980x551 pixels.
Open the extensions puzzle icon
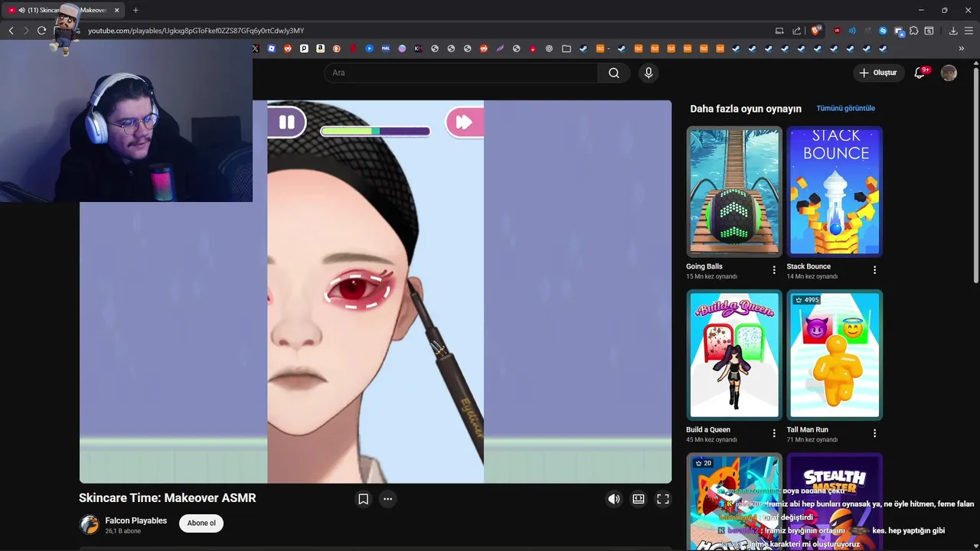913,31
